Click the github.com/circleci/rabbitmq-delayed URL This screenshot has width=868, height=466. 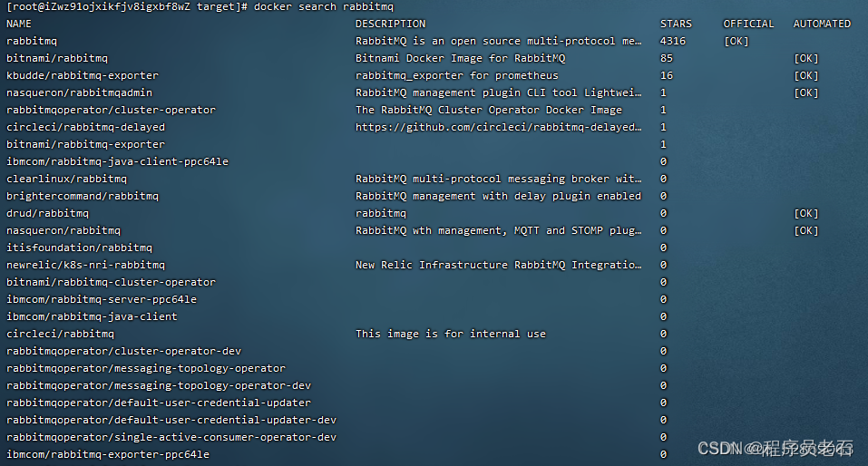point(498,127)
